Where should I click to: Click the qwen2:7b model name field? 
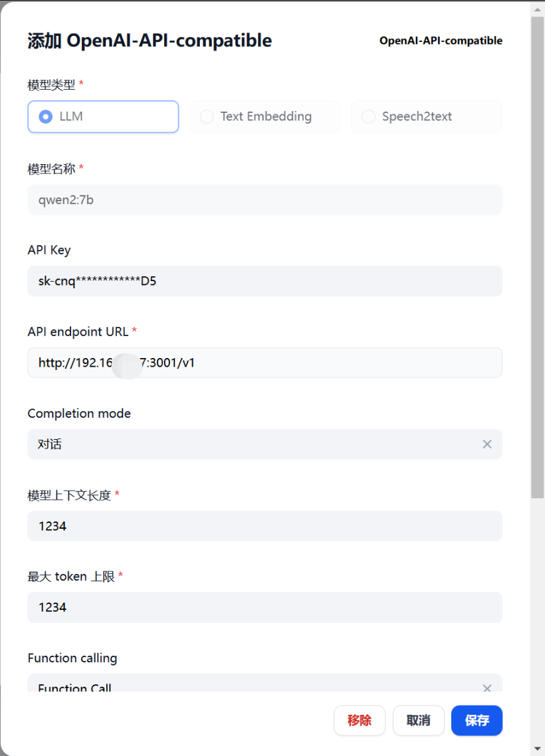pyautogui.click(x=265, y=199)
